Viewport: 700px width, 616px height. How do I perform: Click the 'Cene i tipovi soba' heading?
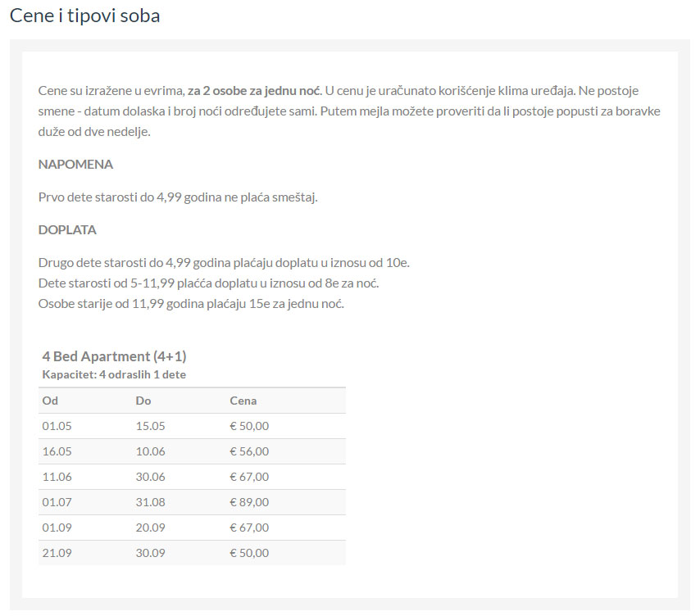(85, 16)
